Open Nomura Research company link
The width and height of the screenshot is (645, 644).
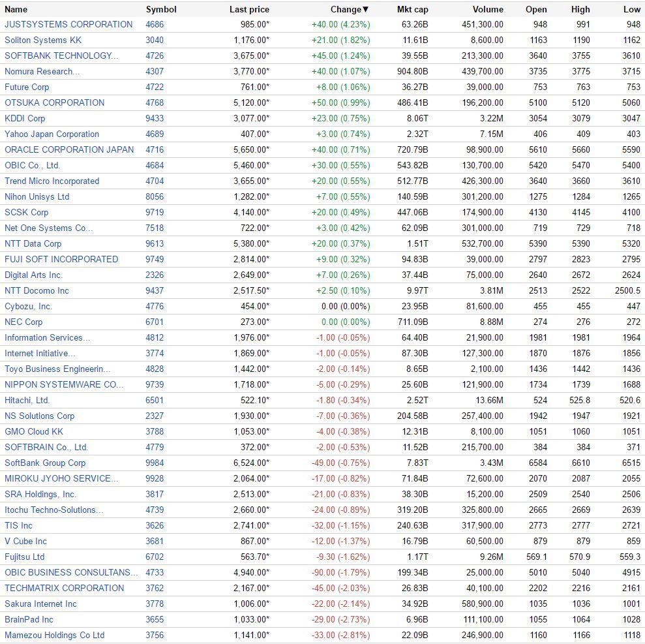tap(42, 71)
